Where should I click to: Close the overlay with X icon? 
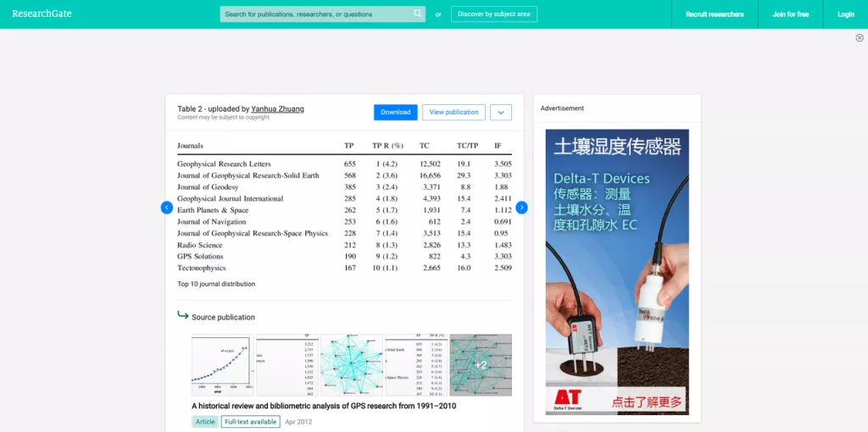click(x=860, y=37)
